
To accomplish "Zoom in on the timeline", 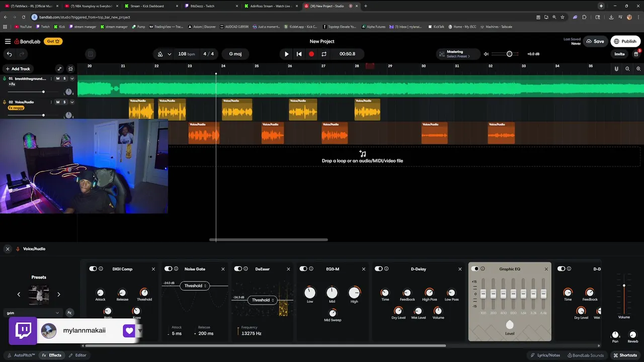I will coord(638,69).
